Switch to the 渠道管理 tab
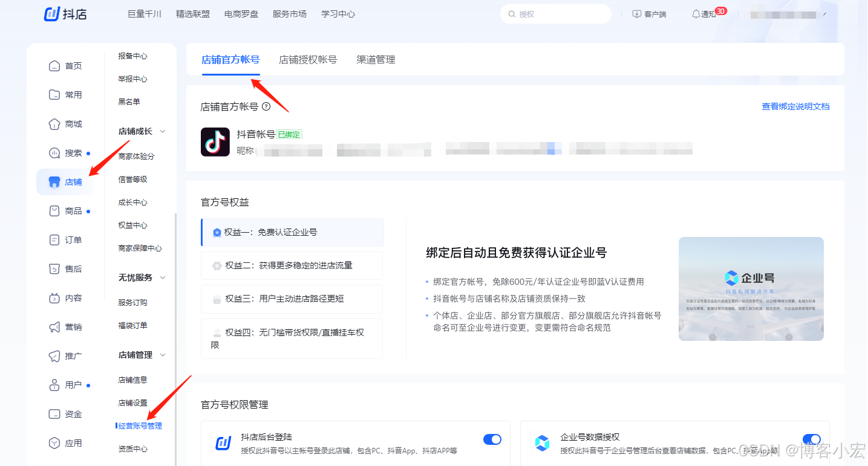The image size is (868, 466). coord(376,59)
